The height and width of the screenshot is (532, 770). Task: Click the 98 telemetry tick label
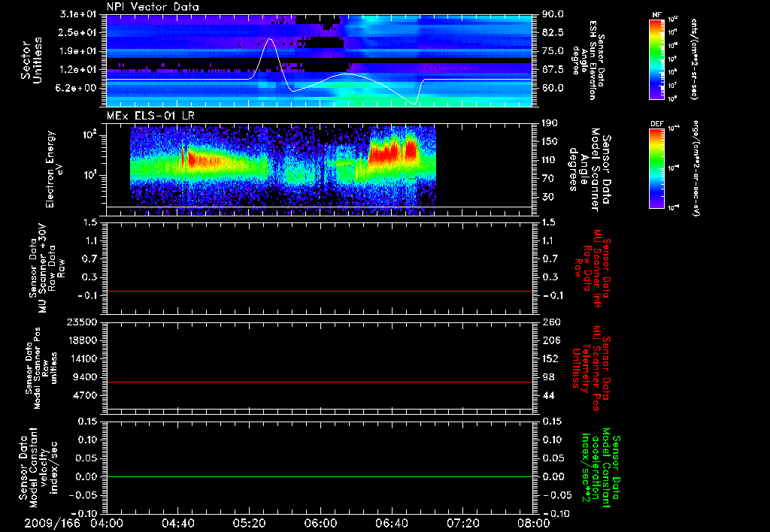547,377
